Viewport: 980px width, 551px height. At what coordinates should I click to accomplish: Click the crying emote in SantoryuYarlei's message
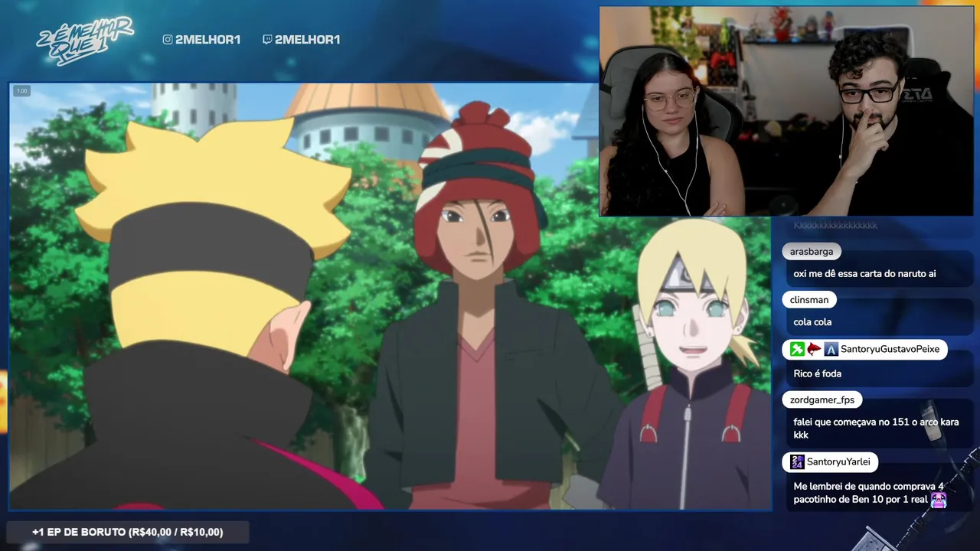[x=939, y=500]
